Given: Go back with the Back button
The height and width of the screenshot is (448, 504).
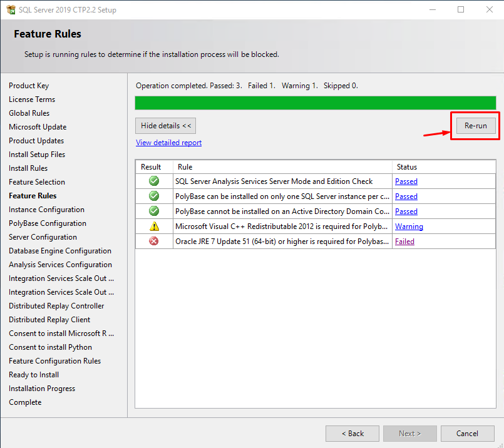Looking at the screenshot, I should pyautogui.click(x=352, y=434).
